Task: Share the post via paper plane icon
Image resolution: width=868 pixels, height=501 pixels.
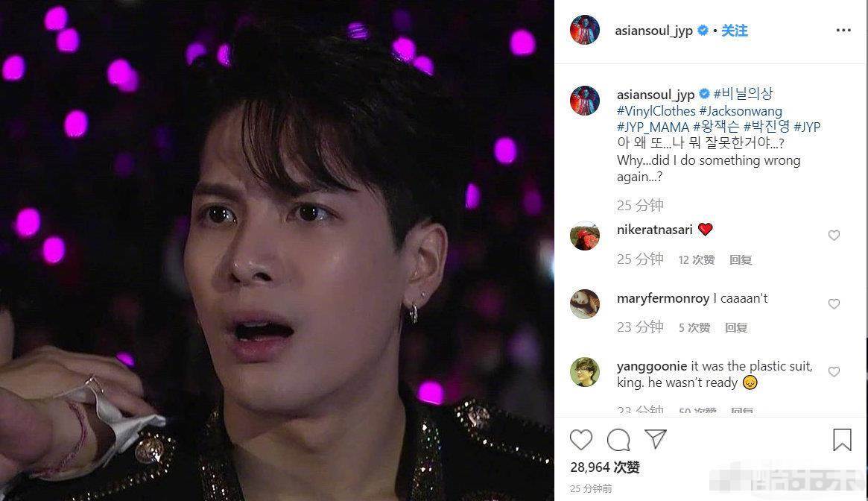Action: pos(656,439)
